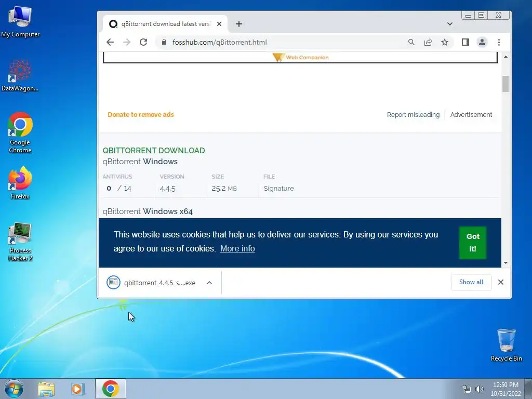The height and width of the screenshot is (399, 532).
Task: Open the Windows Start menu
Action: click(14, 389)
